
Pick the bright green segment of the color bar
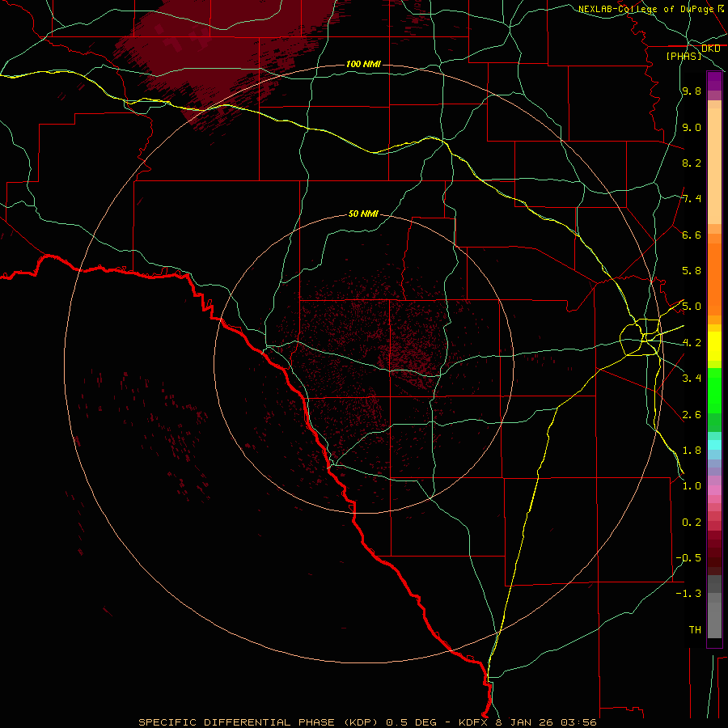click(714, 390)
